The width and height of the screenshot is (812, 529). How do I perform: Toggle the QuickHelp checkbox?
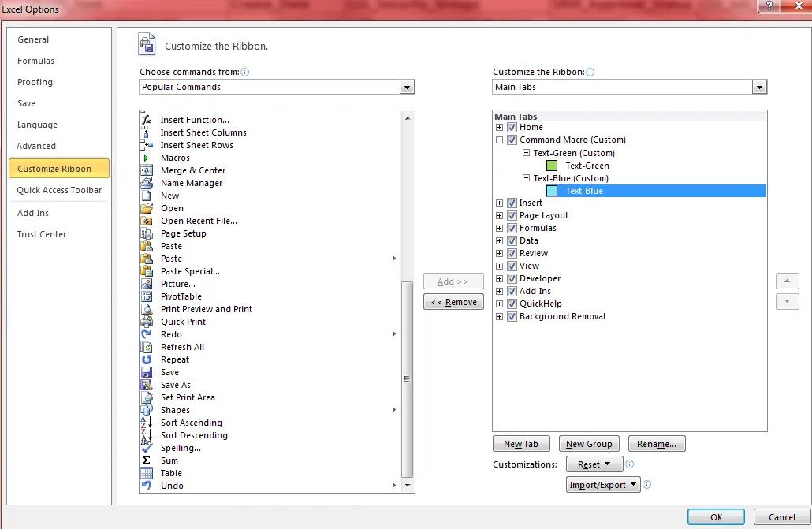(512, 304)
